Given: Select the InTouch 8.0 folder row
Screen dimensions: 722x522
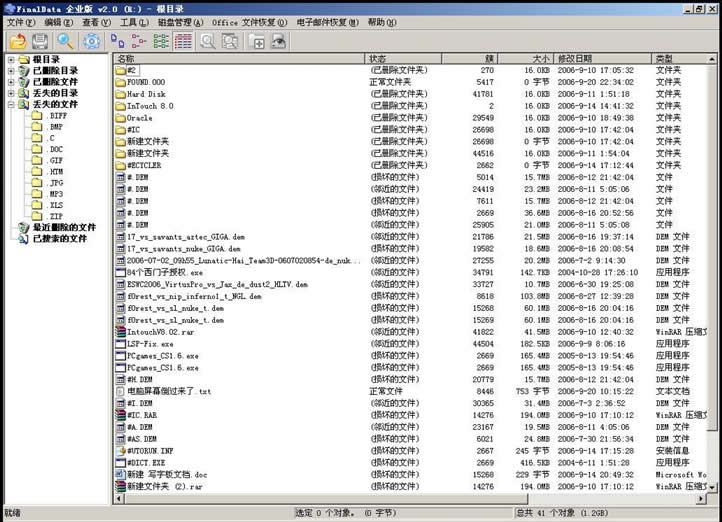Looking at the screenshot, I should click(410, 106).
